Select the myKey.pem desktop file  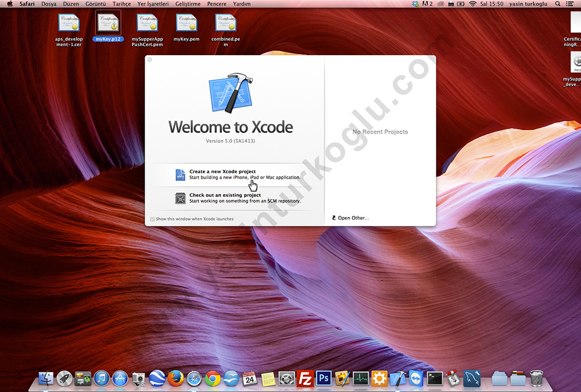click(x=187, y=28)
